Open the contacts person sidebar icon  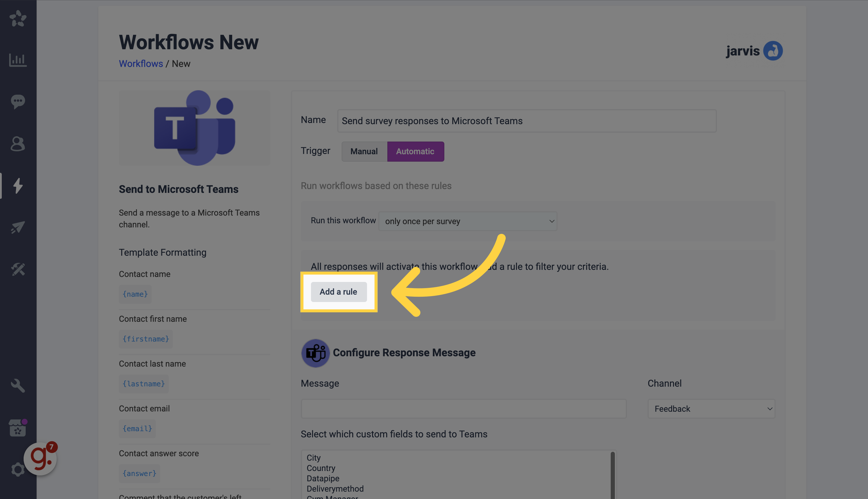pyautogui.click(x=18, y=144)
